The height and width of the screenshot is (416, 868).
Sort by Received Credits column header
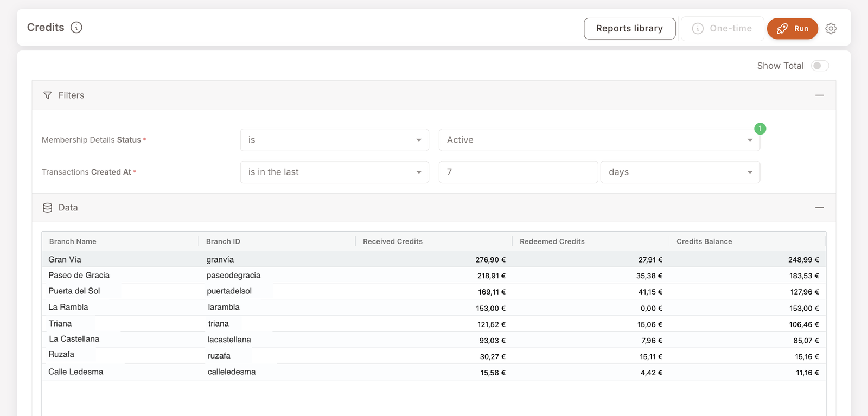[393, 241]
